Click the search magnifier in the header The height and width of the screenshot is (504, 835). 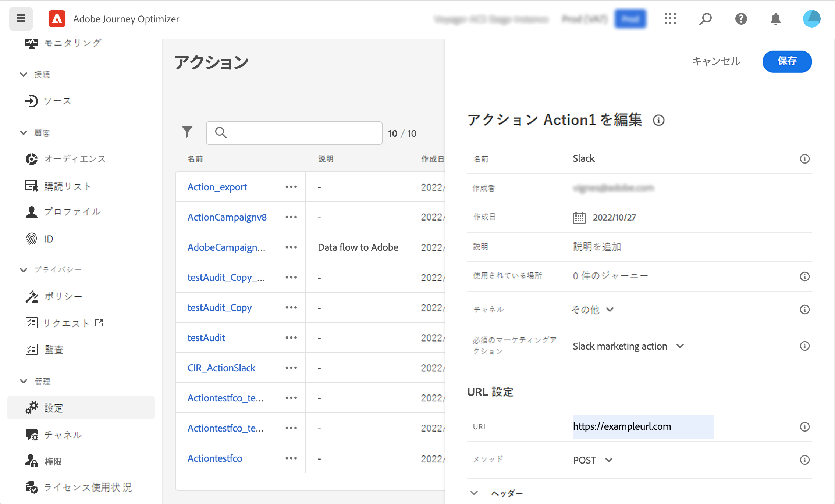tap(705, 18)
